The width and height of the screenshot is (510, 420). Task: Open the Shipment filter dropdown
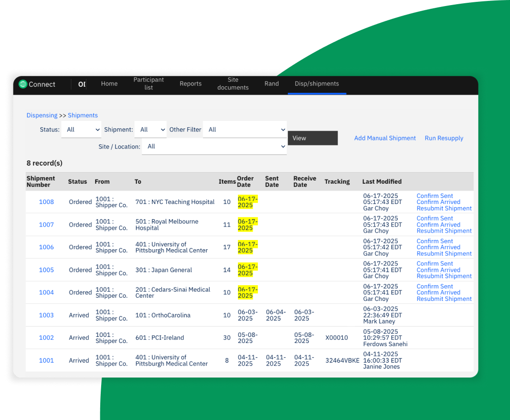pos(151,130)
